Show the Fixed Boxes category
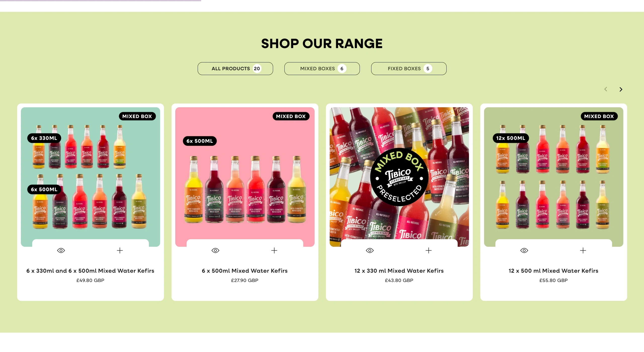Viewport: 644px width, 352px height. coord(409,68)
